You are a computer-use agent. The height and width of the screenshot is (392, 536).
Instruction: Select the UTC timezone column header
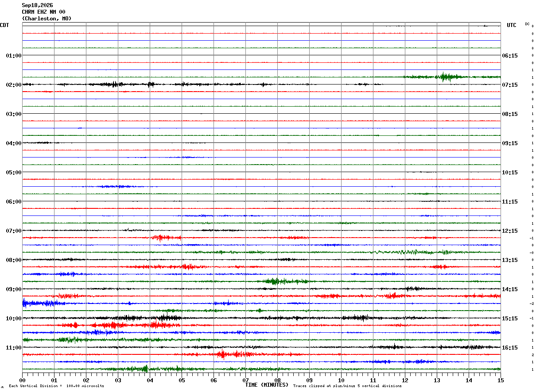pos(512,25)
